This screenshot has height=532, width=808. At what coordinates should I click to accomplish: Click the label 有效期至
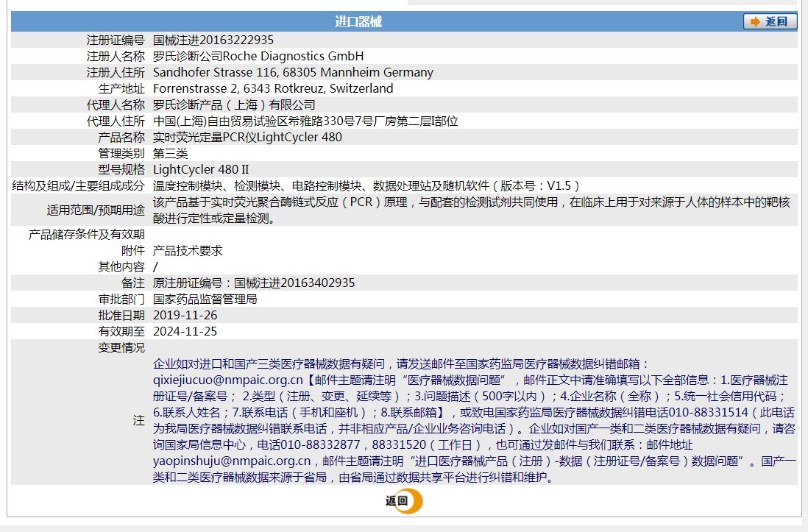click(121, 331)
